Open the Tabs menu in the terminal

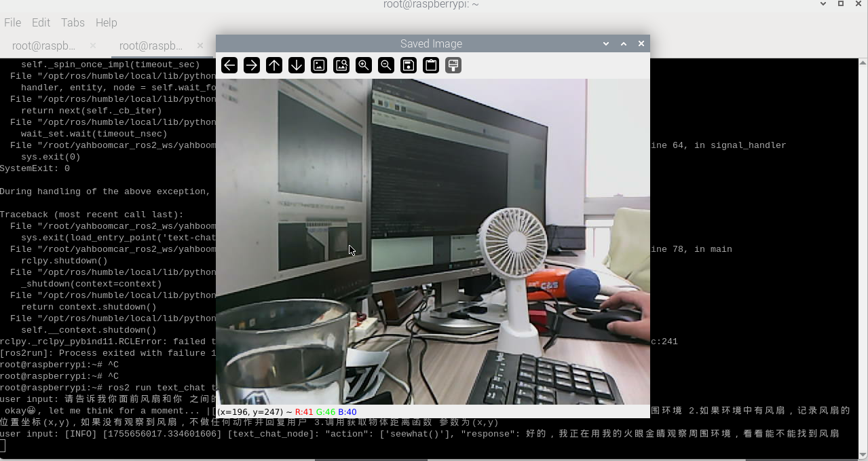click(x=73, y=22)
